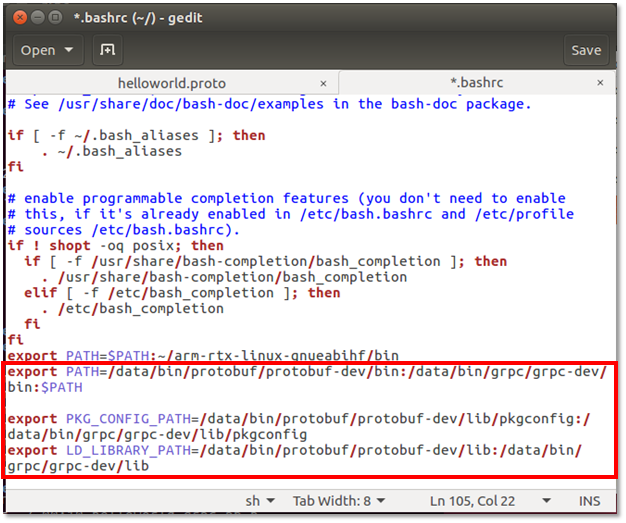Click the comment mentioning bash-doc package
This screenshot has height=523, width=626.
point(269,104)
